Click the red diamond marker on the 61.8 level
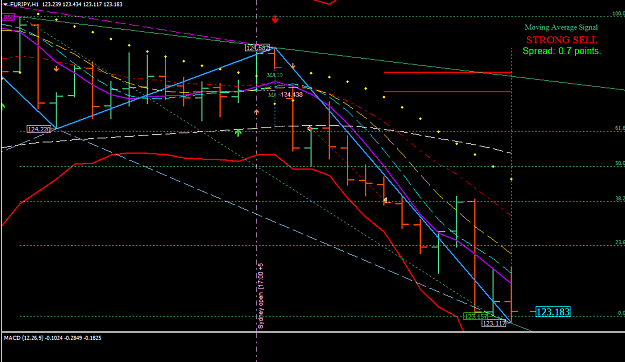This screenshot has width=625, height=362. [310, 129]
